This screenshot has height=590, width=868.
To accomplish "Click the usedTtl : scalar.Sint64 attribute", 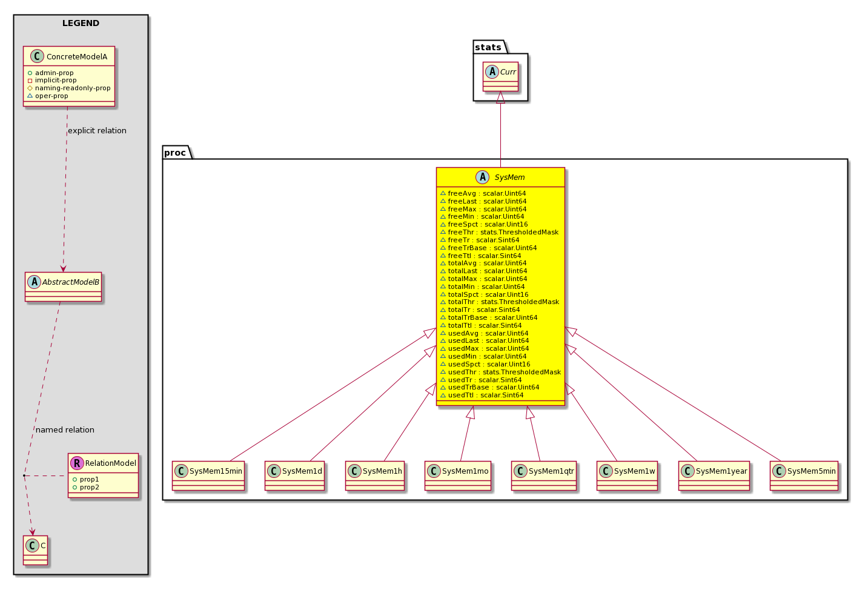I will pyautogui.click(x=486, y=395).
